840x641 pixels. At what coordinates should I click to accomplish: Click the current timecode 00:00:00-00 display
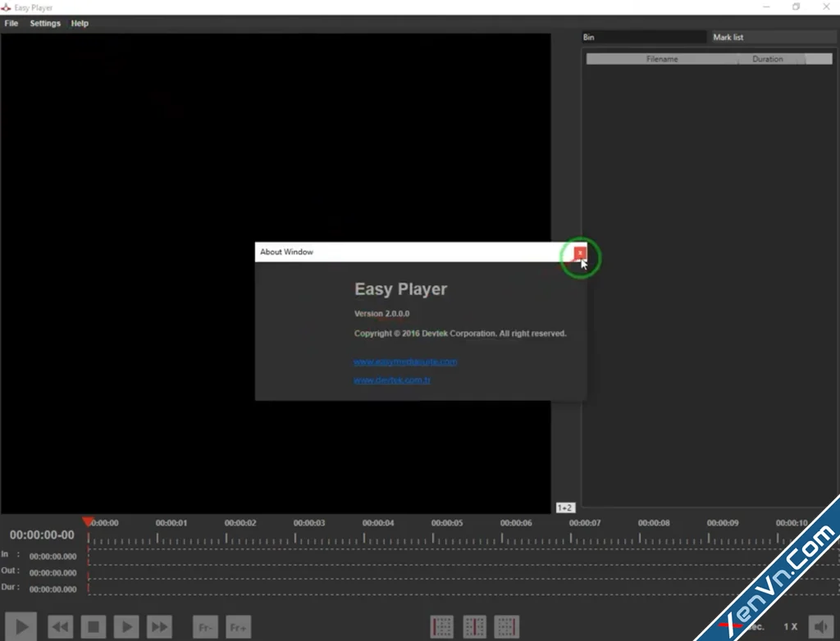pyautogui.click(x=42, y=535)
